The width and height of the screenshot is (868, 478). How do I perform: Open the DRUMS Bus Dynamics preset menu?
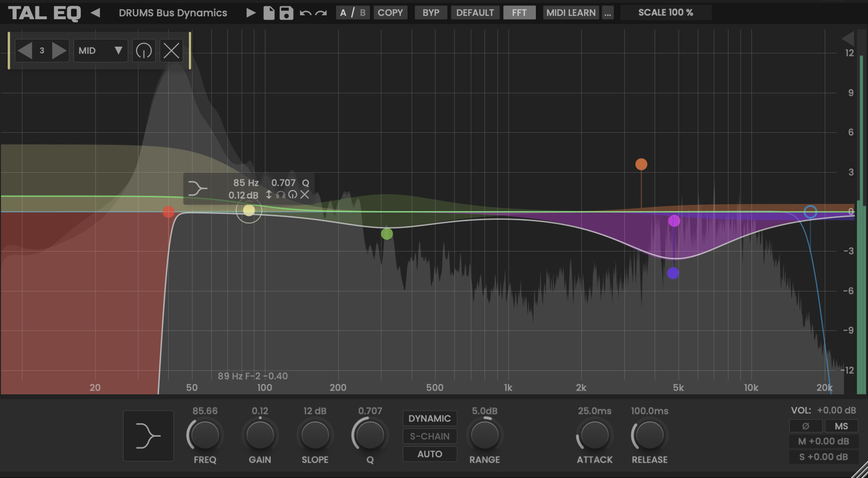click(173, 13)
